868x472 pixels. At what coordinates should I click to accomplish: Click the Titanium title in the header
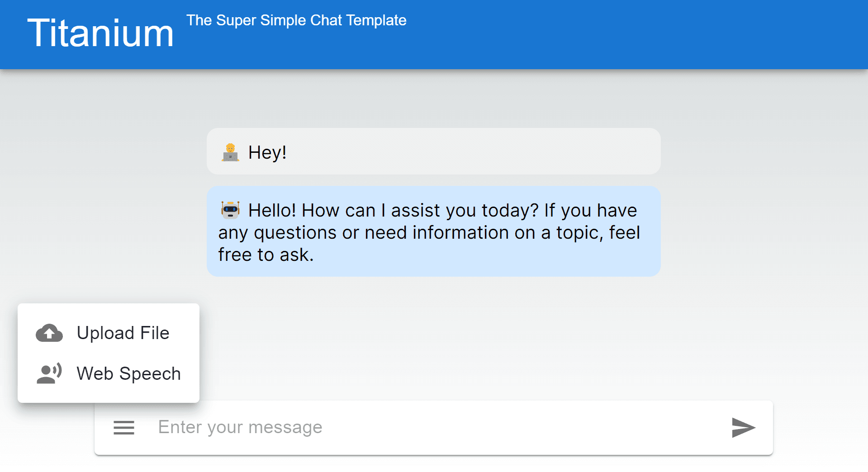coord(100,33)
